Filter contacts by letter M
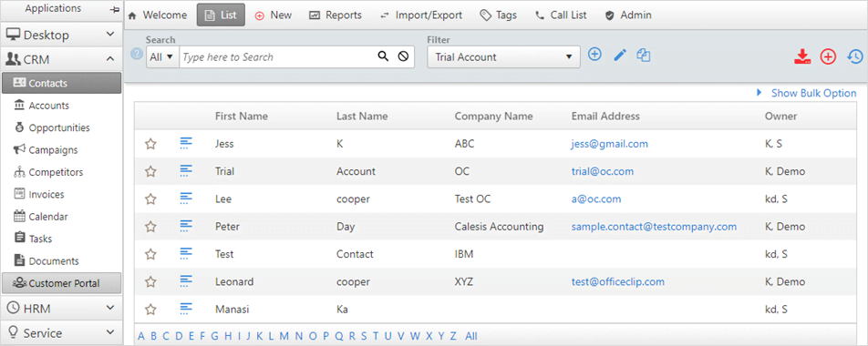 pos(284,336)
